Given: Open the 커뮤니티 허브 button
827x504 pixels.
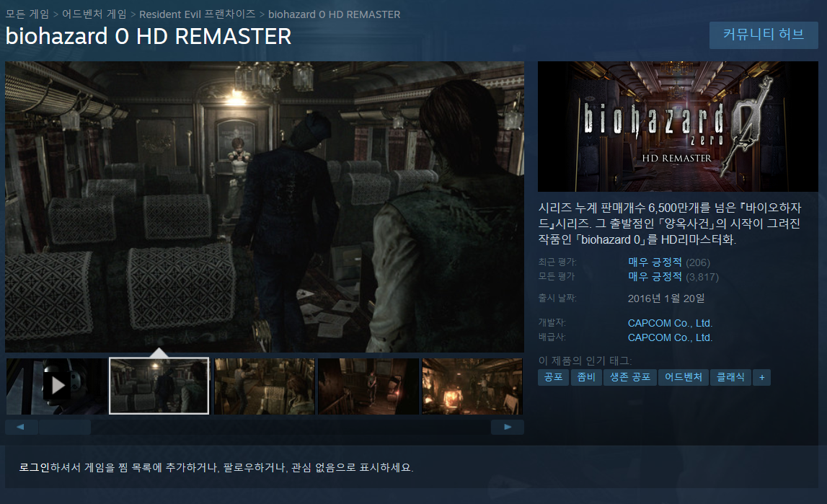Looking at the screenshot, I should [x=763, y=35].
